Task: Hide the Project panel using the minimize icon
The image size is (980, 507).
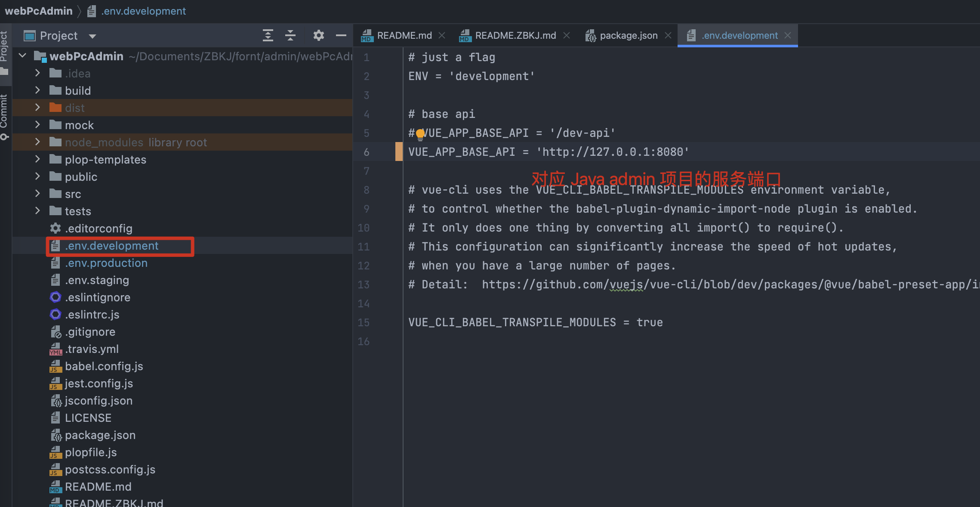Action: 341,35
